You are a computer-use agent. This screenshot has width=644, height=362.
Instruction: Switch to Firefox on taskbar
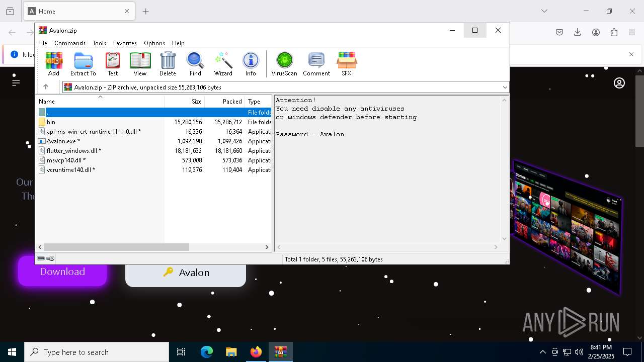256,352
